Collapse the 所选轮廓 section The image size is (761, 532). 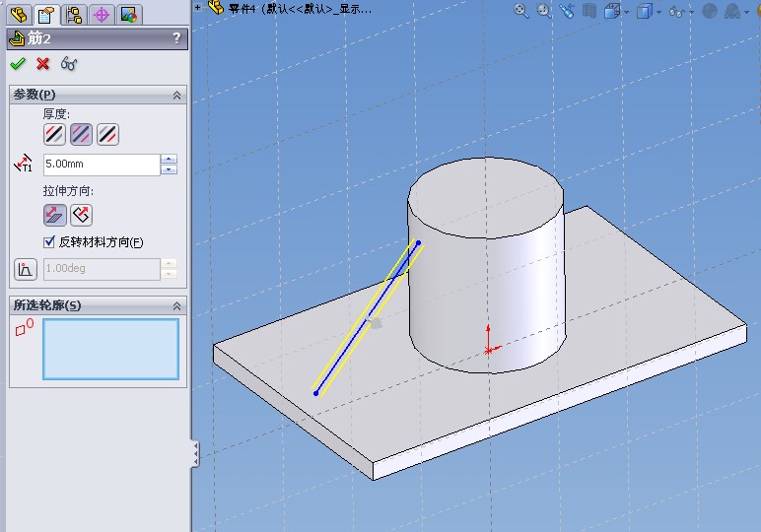176,305
